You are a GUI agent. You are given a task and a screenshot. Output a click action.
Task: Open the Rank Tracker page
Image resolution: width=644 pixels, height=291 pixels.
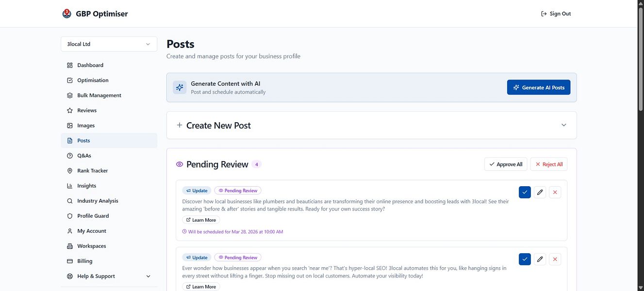tap(109, 170)
